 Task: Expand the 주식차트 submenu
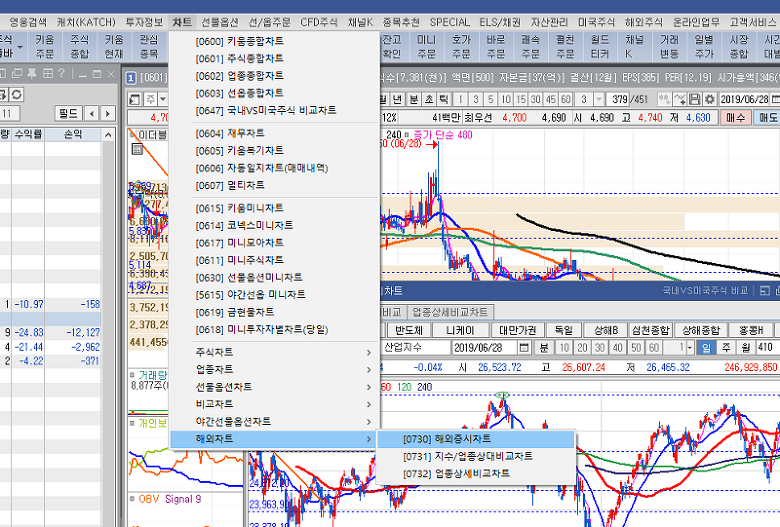[275, 352]
